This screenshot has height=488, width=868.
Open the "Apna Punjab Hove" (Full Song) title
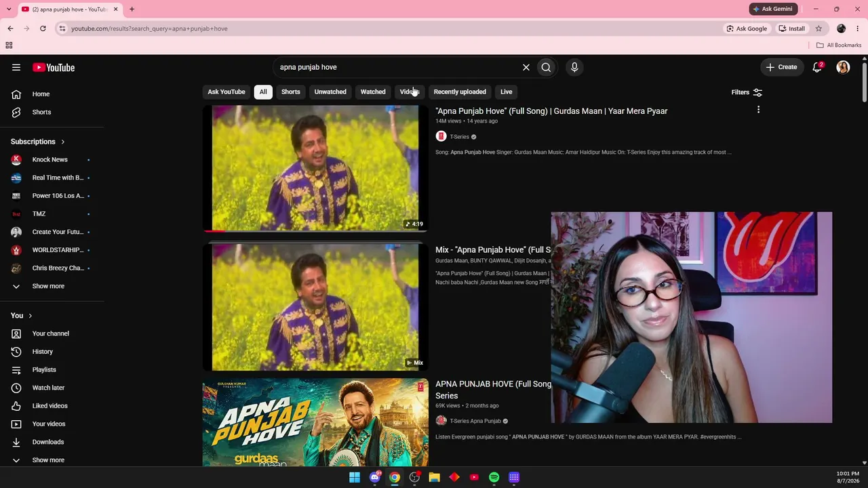pyautogui.click(x=551, y=111)
